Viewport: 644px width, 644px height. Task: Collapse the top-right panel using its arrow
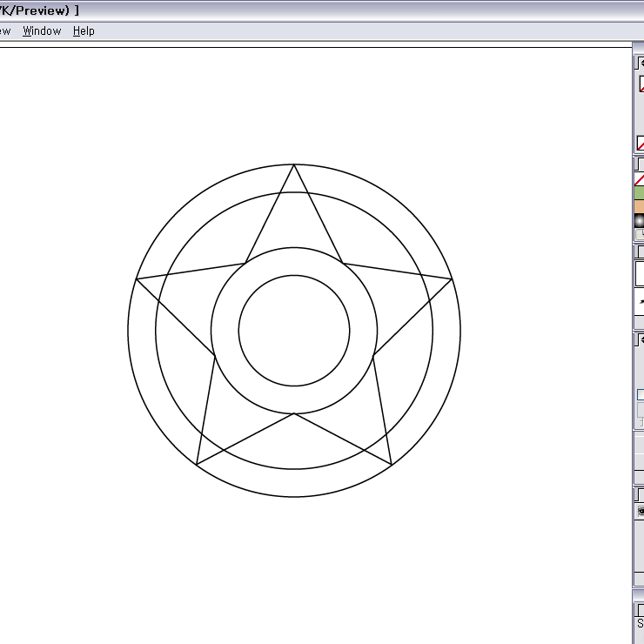pyautogui.click(x=641, y=63)
